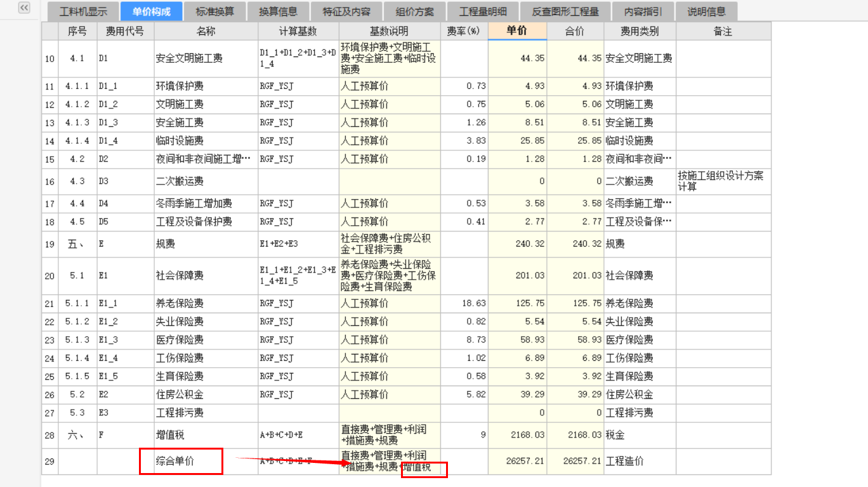Select the 单价构成 tab
The width and height of the screenshot is (868, 487).
click(152, 11)
